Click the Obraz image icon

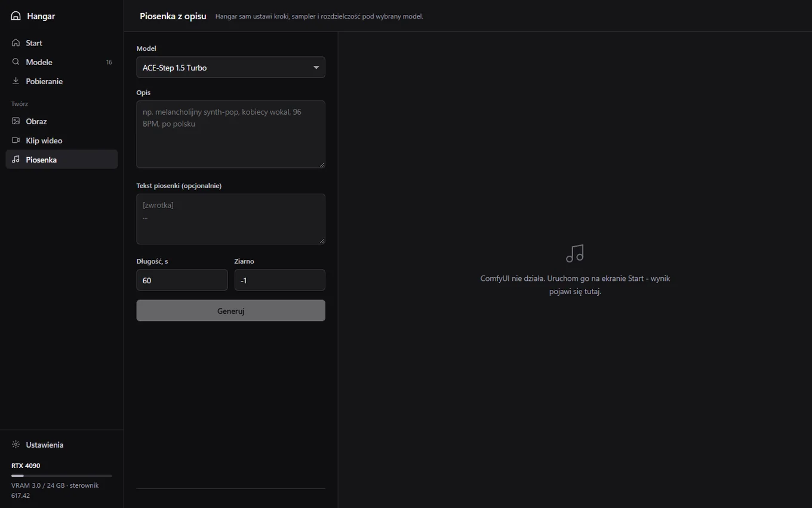coord(16,121)
